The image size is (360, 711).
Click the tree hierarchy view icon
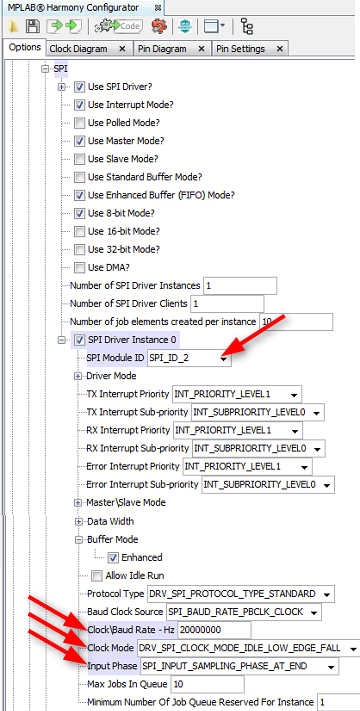(247, 27)
